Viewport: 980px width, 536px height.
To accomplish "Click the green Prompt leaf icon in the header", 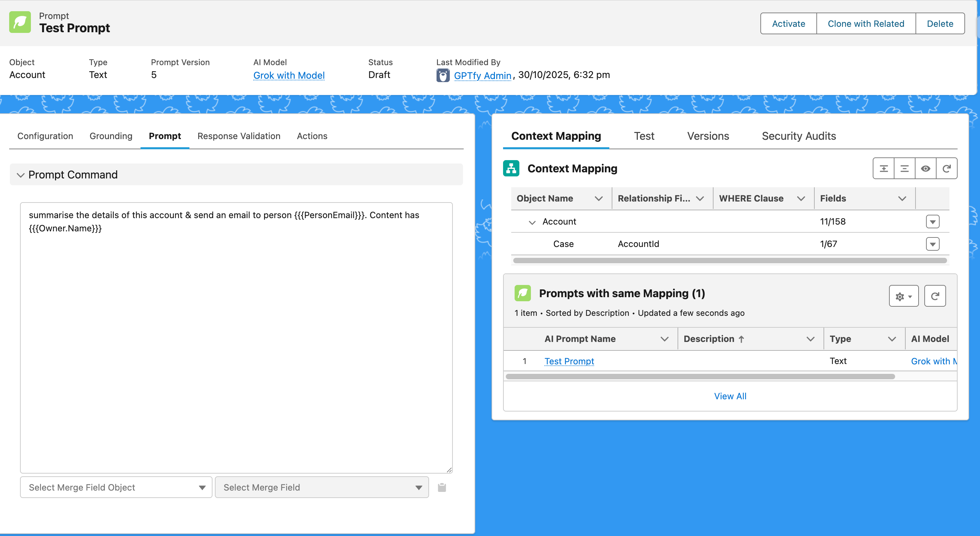I will 20,22.
